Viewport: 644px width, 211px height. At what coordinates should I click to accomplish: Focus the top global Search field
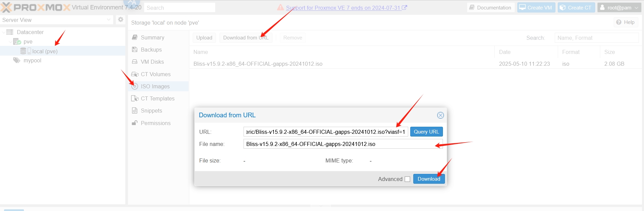[180, 8]
